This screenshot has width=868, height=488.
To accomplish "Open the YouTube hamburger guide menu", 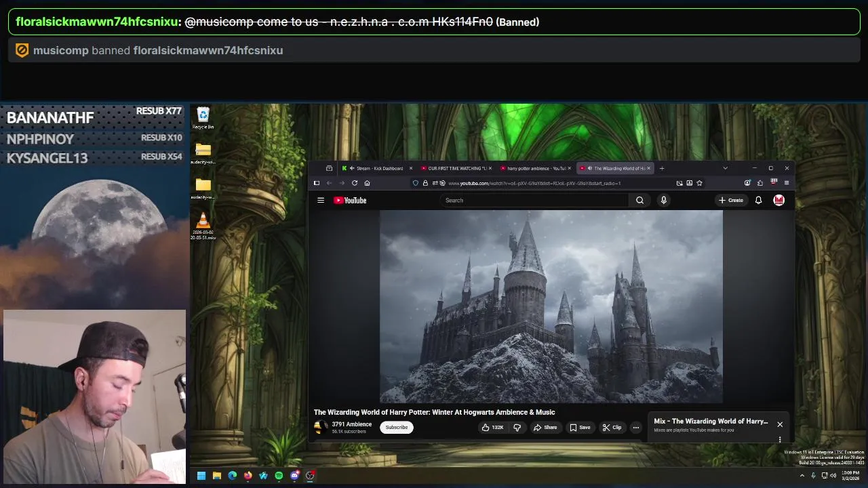I will [x=321, y=200].
